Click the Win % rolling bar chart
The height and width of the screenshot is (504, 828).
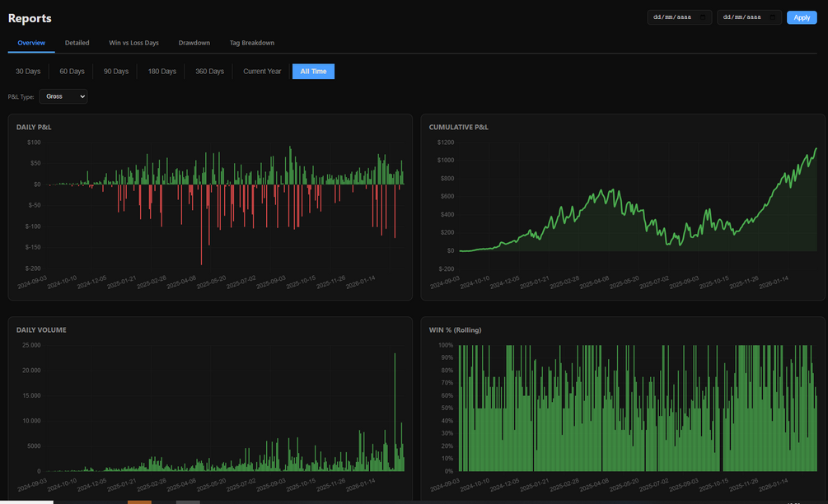coord(638,408)
